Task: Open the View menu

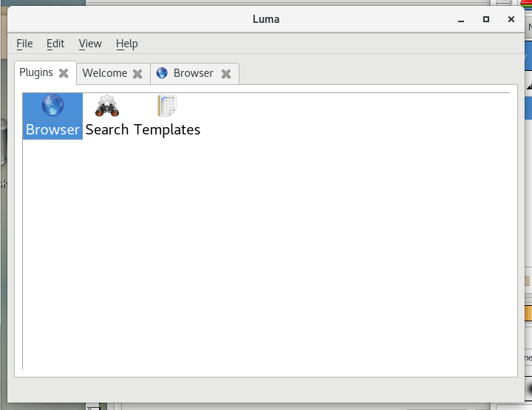Action: coord(90,44)
